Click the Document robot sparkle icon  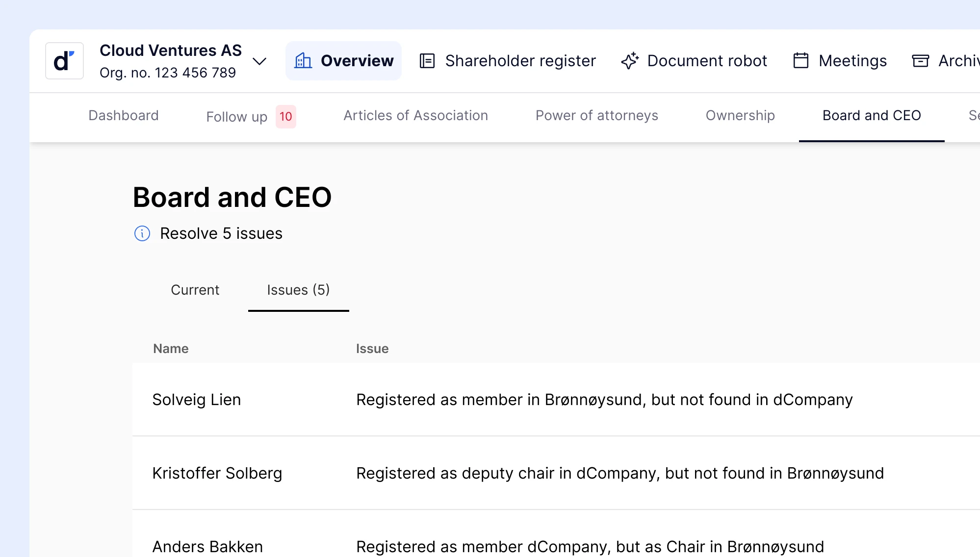(630, 61)
